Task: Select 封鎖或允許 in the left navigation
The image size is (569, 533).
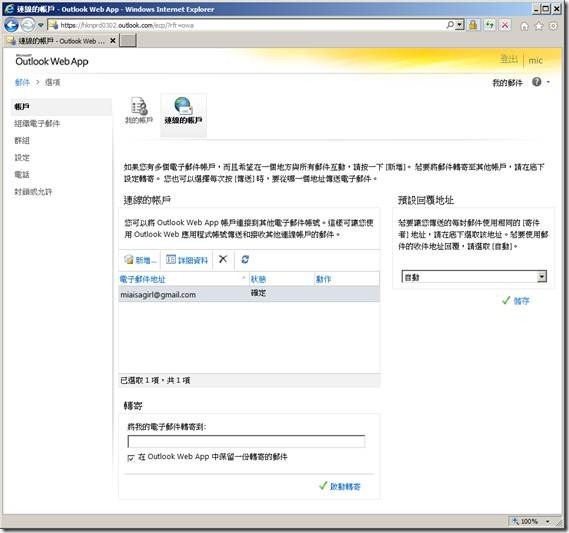Action: pyautogui.click(x=33, y=192)
